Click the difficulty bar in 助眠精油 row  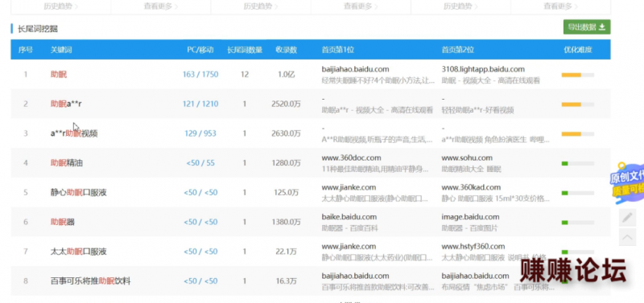pyautogui.click(x=577, y=164)
